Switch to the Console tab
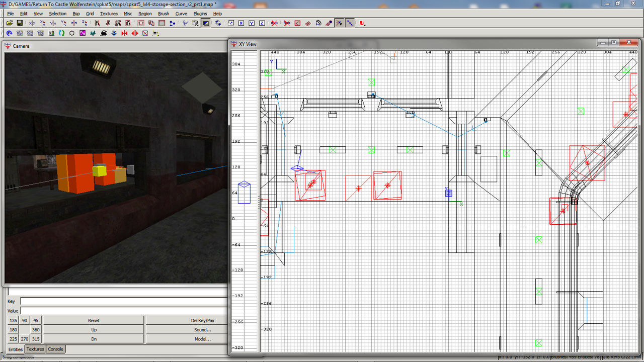 pos(55,349)
